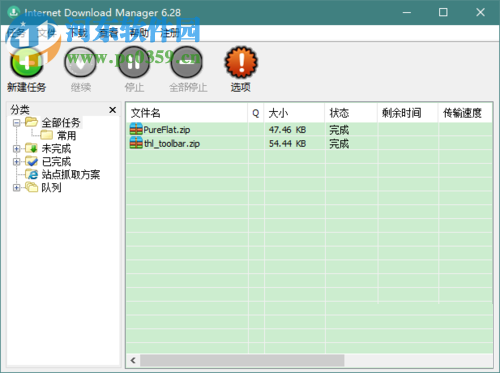Image resolution: width=500 pixels, height=373 pixels.
Task: Open the 下载 menu
Action: click(77, 33)
